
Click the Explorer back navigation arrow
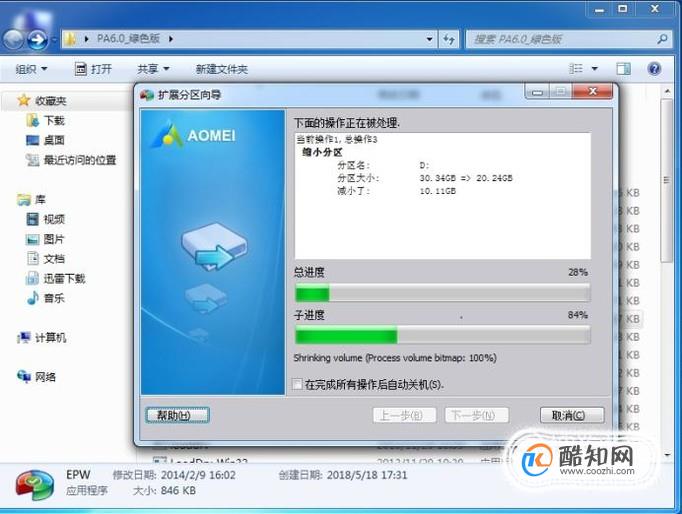click(13, 40)
